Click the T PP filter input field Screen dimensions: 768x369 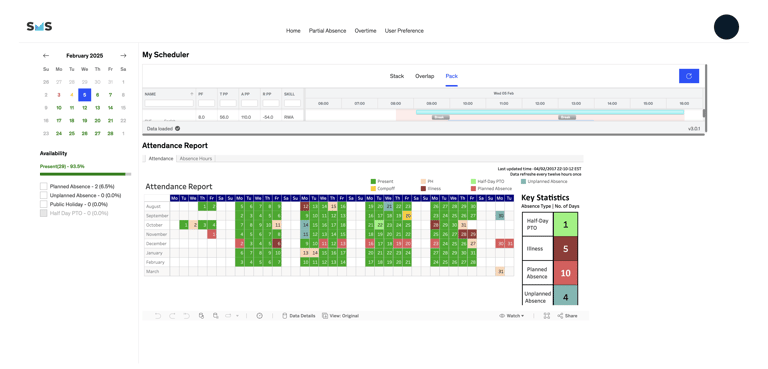point(228,103)
